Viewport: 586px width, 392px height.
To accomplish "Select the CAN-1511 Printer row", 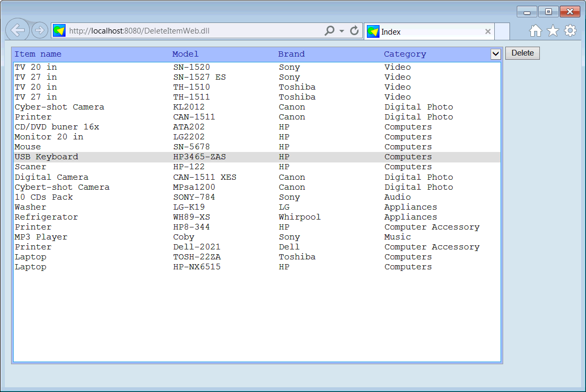I will click(x=257, y=117).
